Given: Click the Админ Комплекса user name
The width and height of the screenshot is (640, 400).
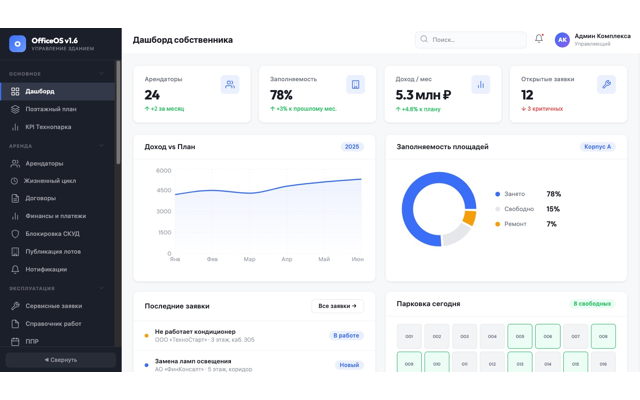Looking at the screenshot, I should 602,36.
